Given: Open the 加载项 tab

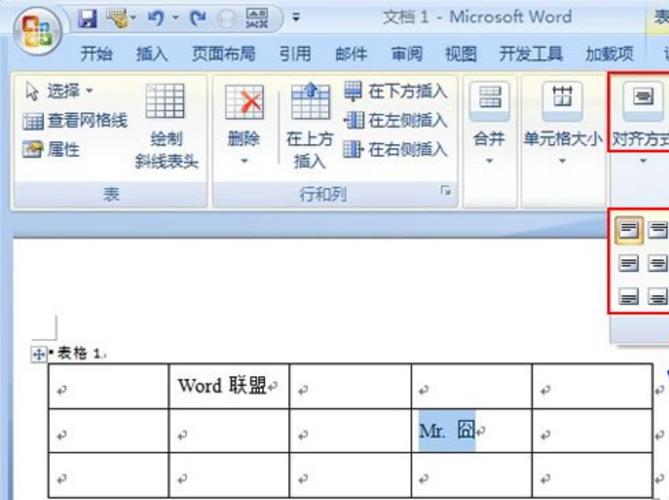Looking at the screenshot, I should tap(609, 54).
